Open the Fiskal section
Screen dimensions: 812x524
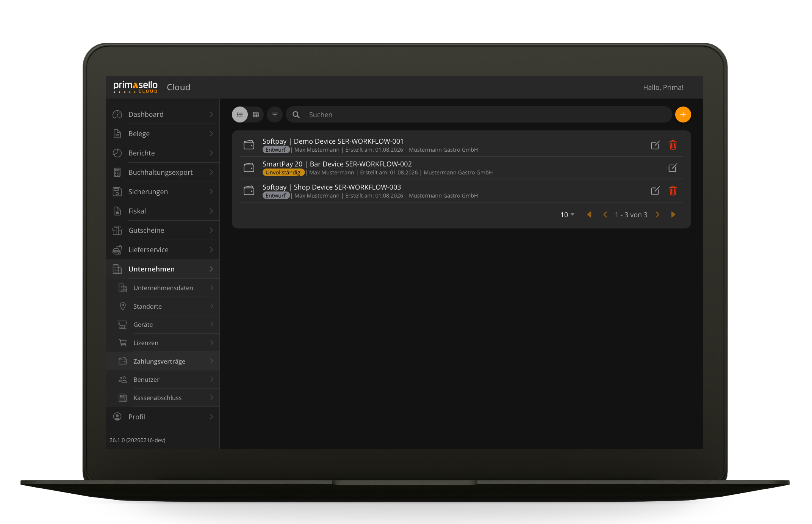(163, 211)
